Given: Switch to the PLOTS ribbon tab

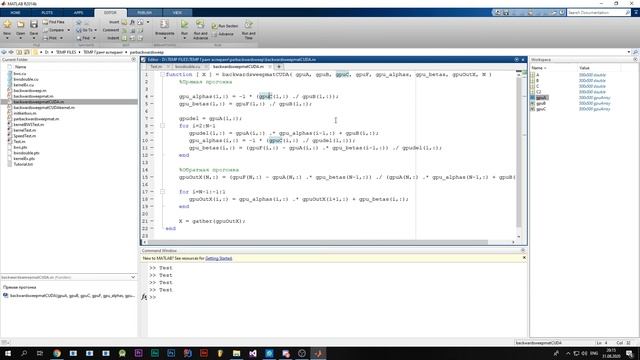Looking at the screenshot, I should tap(47, 13).
